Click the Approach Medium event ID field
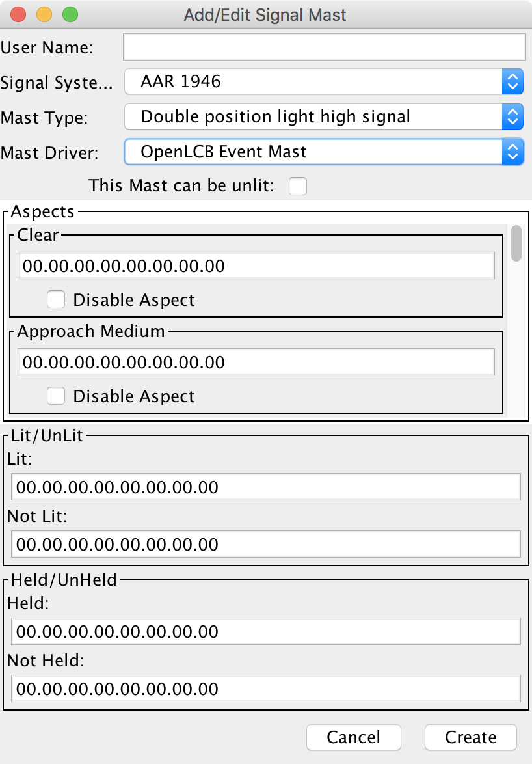532x764 pixels. (x=256, y=362)
